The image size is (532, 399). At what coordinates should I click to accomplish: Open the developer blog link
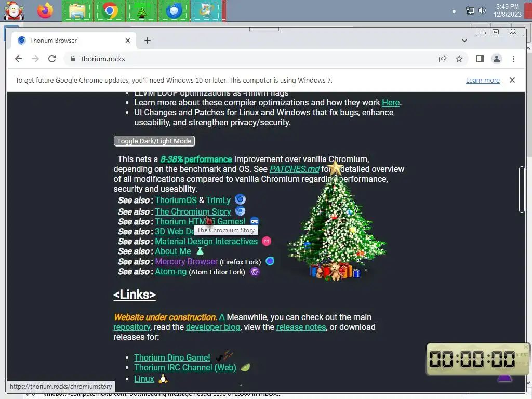212,327
